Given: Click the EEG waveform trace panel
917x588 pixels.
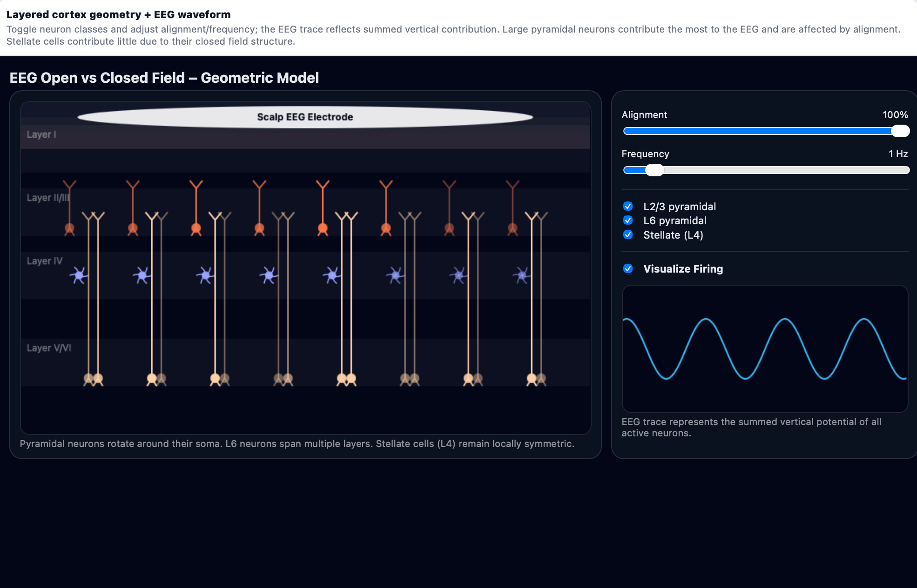Looking at the screenshot, I should click(765, 349).
